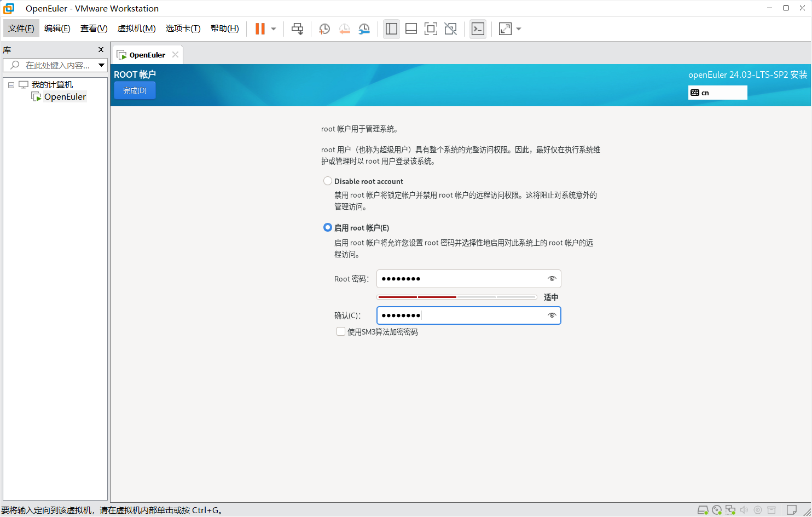Select 我的计算机 in the library tree
The height and width of the screenshot is (517, 812).
pyautogui.click(x=52, y=85)
